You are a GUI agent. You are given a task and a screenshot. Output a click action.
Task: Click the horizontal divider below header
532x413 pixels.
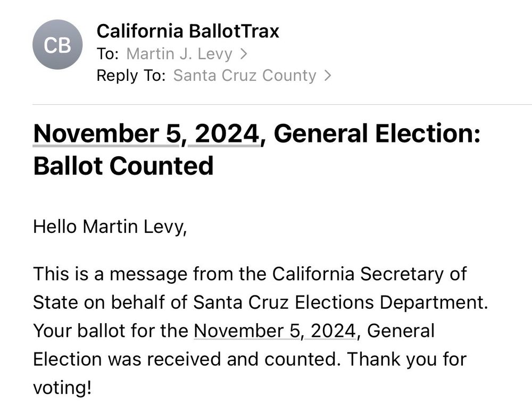tap(282, 105)
